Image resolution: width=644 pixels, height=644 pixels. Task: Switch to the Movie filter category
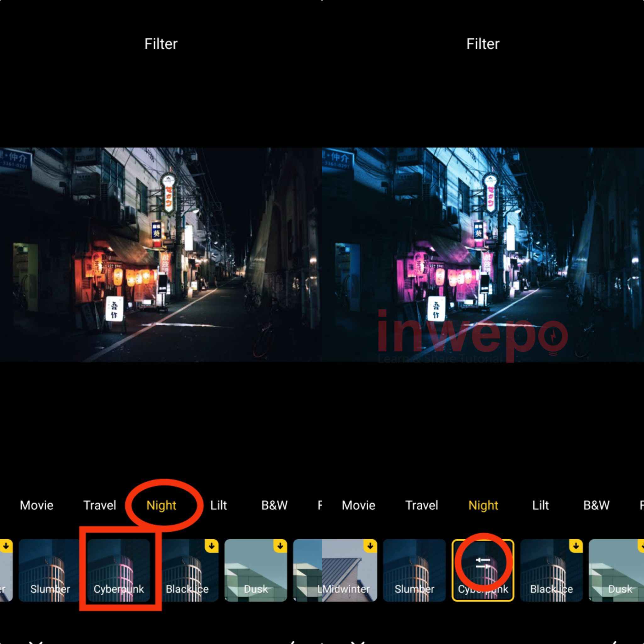tap(37, 505)
